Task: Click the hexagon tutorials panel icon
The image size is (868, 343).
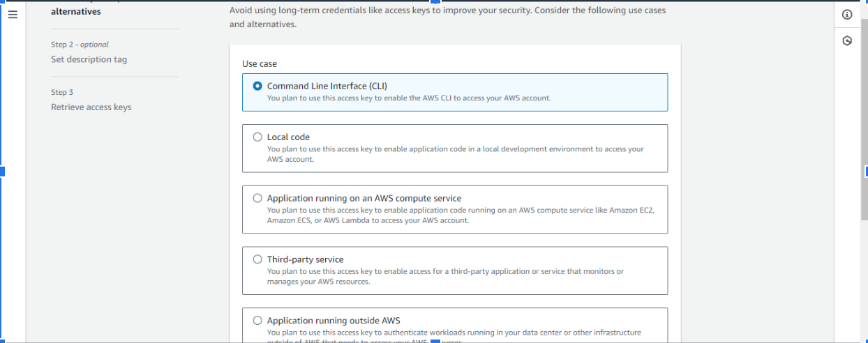Action: [847, 41]
